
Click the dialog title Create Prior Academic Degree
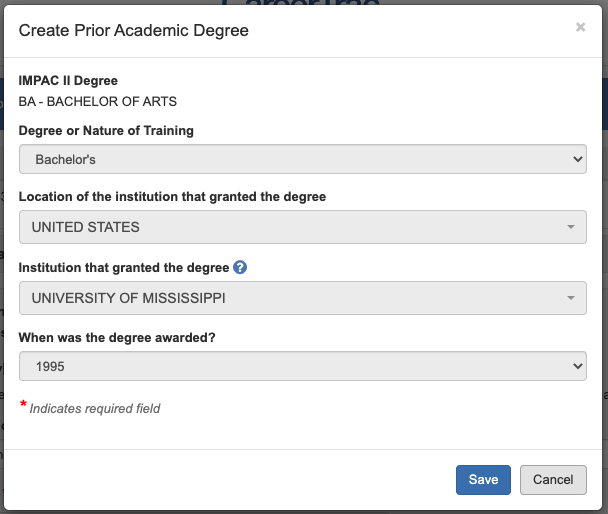tap(134, 31)
